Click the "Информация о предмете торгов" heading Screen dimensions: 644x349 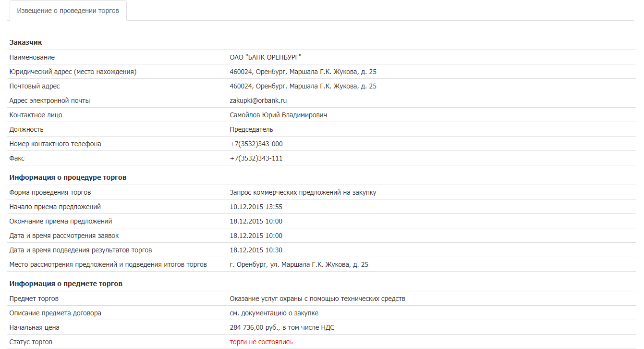[x=66, y=284]
